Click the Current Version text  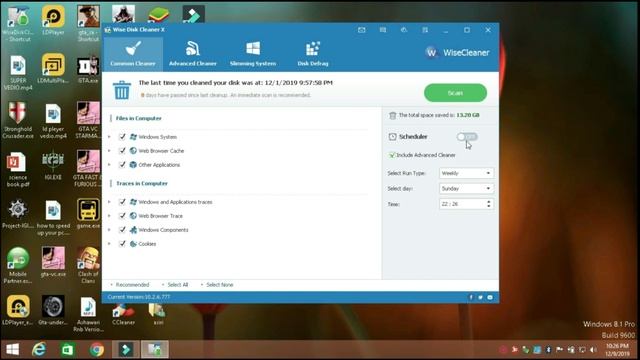pyautogui.click(x=139, y=297)
